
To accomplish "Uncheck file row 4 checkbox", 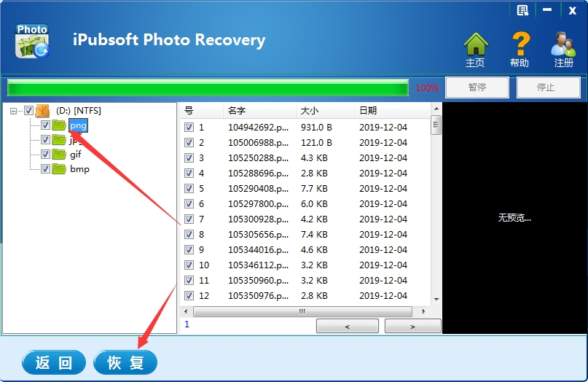I will pos(189,174).
